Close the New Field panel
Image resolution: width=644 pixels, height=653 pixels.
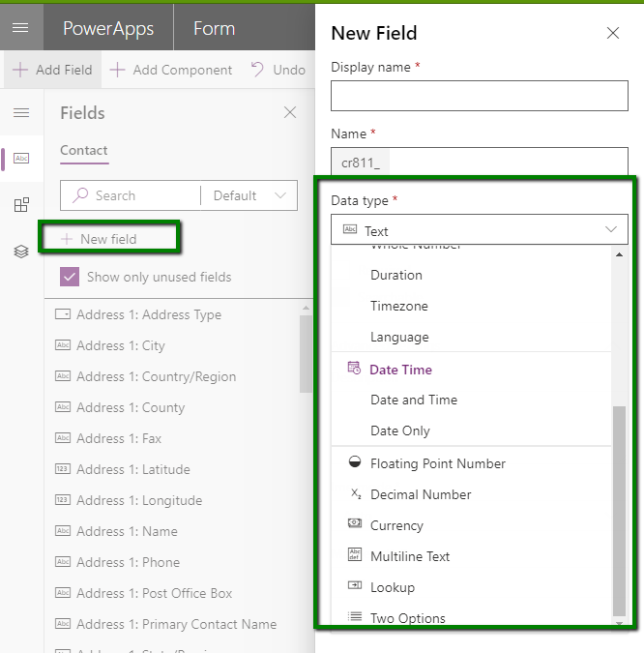click(612, 33)
